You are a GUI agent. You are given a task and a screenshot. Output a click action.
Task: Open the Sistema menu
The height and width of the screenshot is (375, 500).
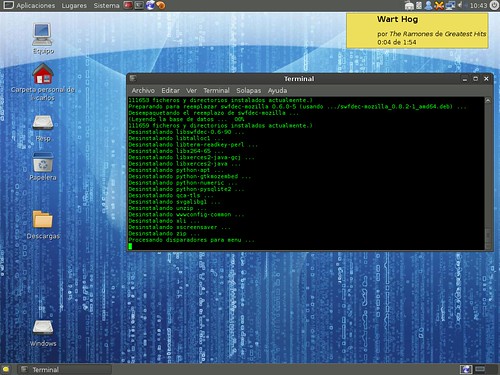click(106, 6)
